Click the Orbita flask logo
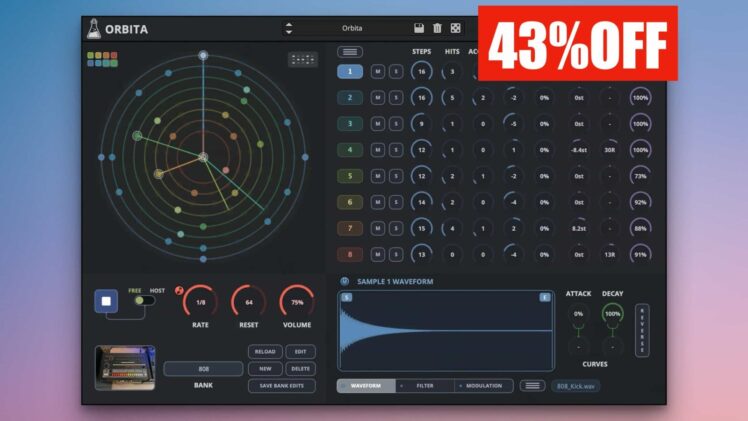748x421 pixels. pos(94,29)
